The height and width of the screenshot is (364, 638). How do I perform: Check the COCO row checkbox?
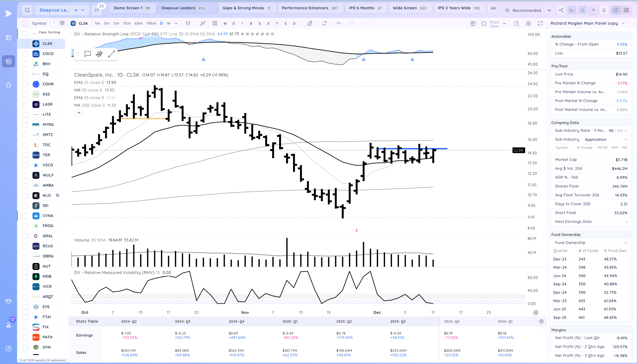25,54
